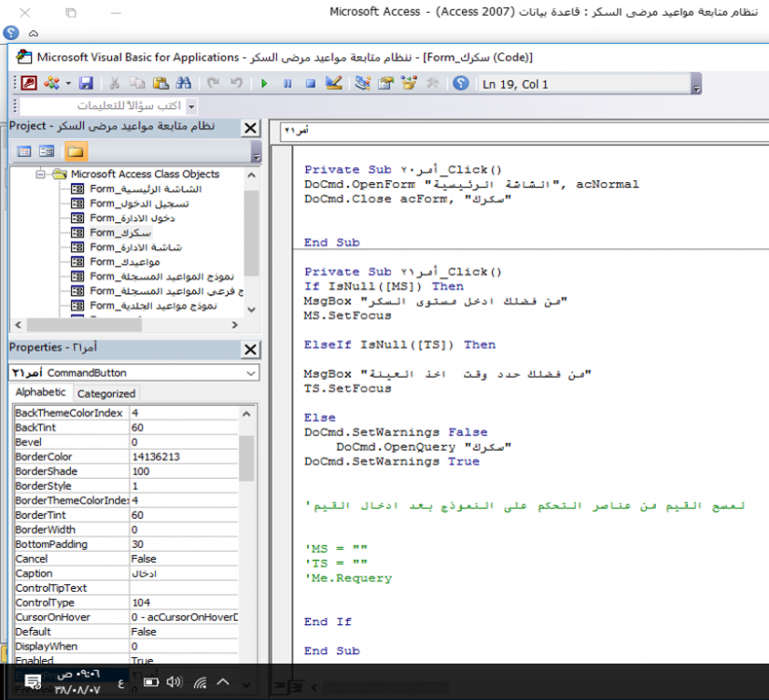The width and height of the screenshot is (769, 700).
Task: Click the Properties list scroll-up arrow
Action: 246,414
